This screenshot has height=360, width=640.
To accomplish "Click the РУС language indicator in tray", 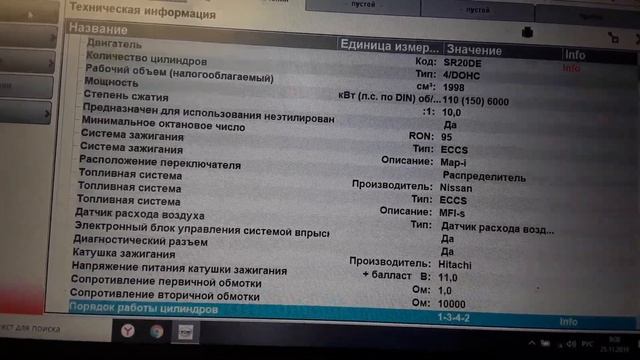I will (x=587, y=344).
